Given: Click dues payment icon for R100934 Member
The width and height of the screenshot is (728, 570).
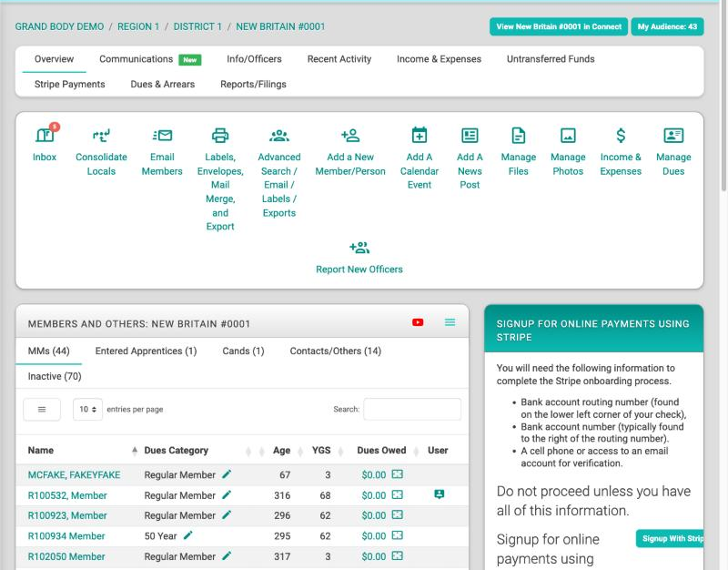Looking at the screenshot, I should click(397, 535).
